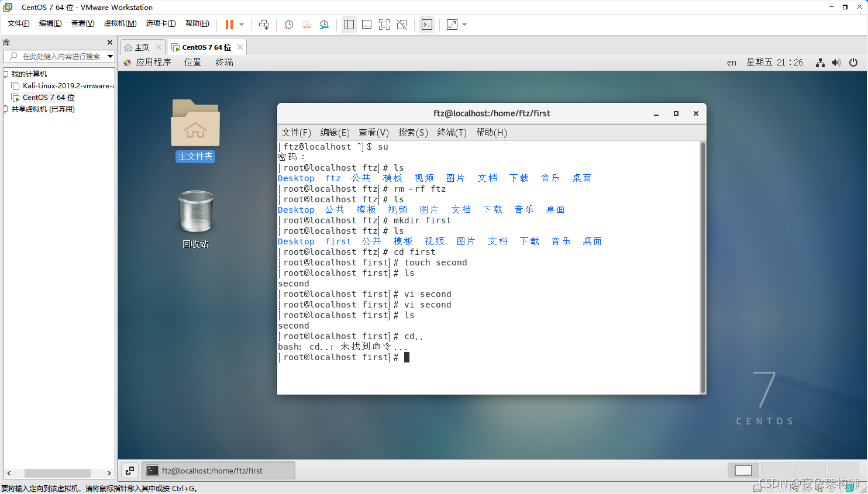The height and width of the screenshot is (494, 868).
Task: Open the stretch mode dropdown arrow
Action: pos(464,25)
